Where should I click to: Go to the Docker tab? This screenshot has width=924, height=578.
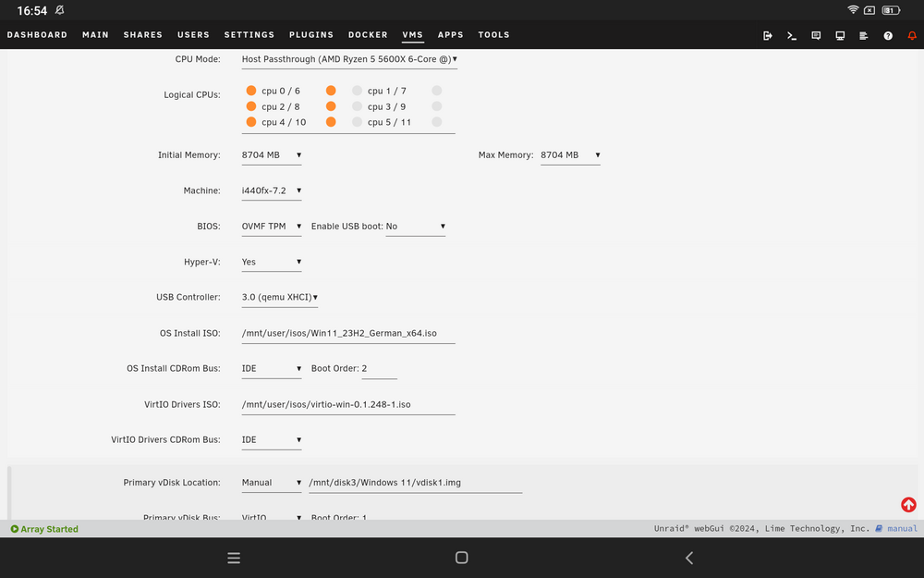(x=368, y=35)
